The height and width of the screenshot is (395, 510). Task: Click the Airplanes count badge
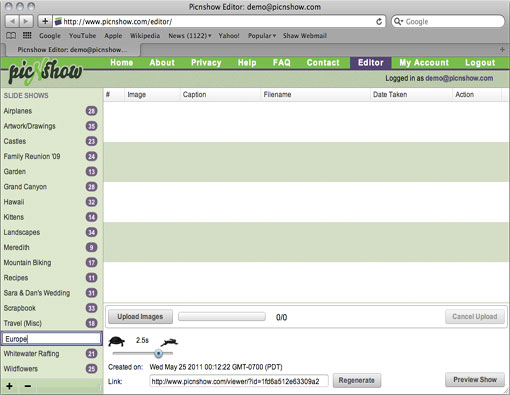click(91, 111)
